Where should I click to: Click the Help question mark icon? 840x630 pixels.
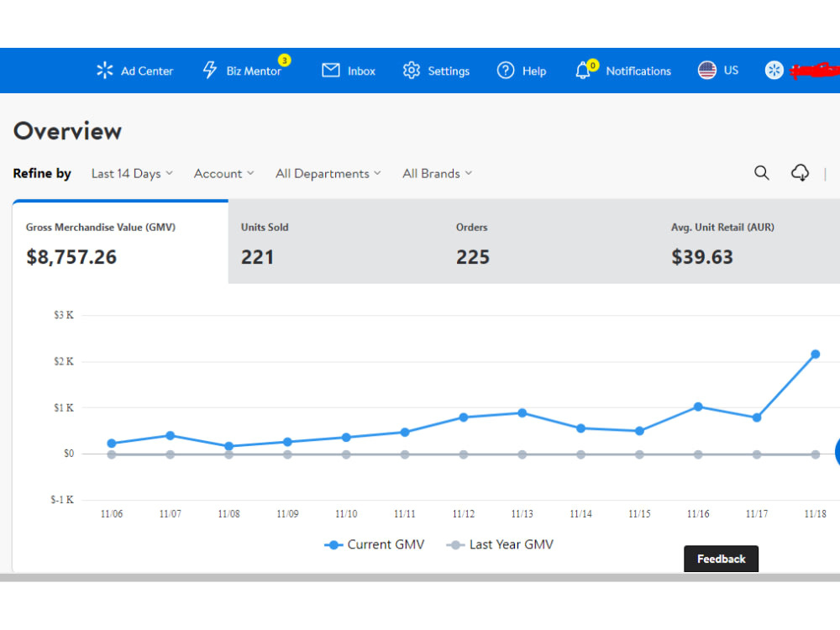505,71
